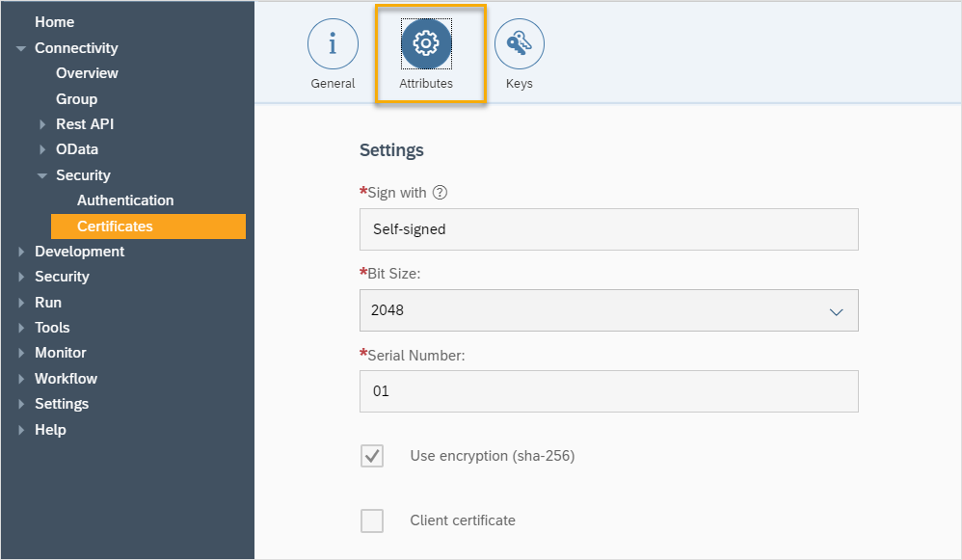Viewport: 962px width, 560px height.
Task: Collapse the Security subsection under Connectivity
Action: click(42, 175)
